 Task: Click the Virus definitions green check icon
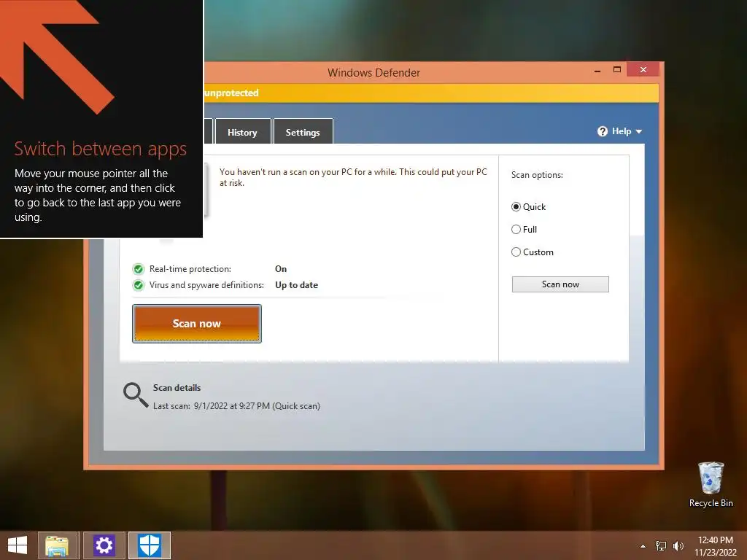pos(138,285)
